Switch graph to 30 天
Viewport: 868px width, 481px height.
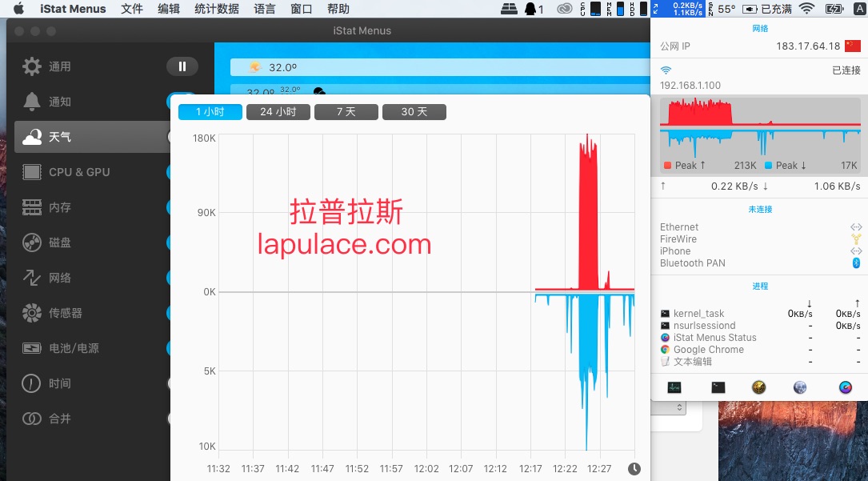coord(414,112)
